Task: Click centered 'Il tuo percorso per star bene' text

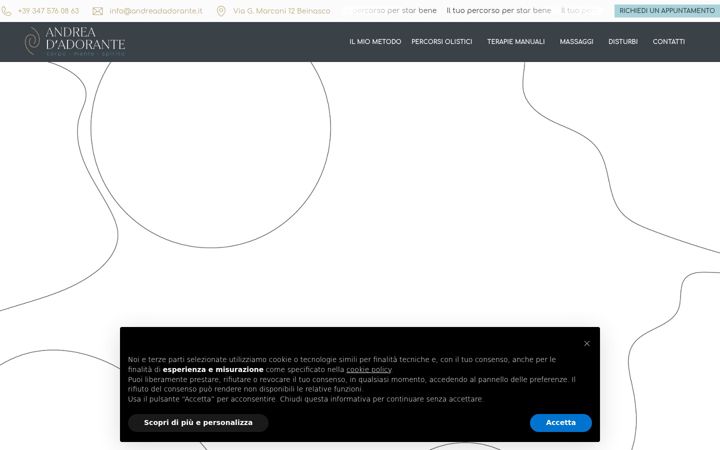Action: (499, 10)
